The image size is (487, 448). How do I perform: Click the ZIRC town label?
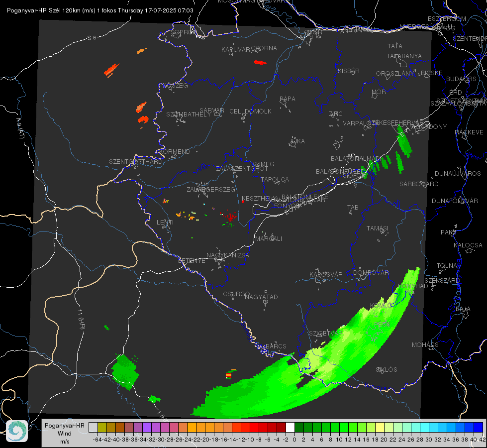(x=336, y=114)
